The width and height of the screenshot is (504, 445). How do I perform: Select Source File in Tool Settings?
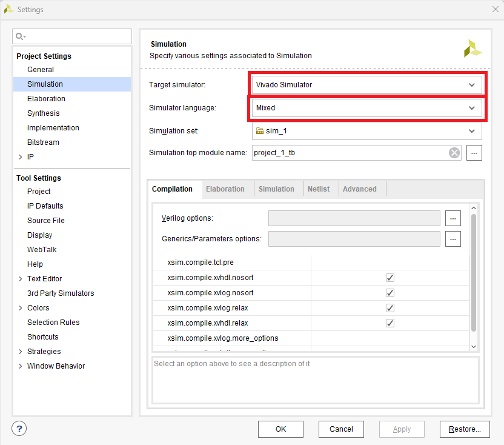(x=46, y=221)
